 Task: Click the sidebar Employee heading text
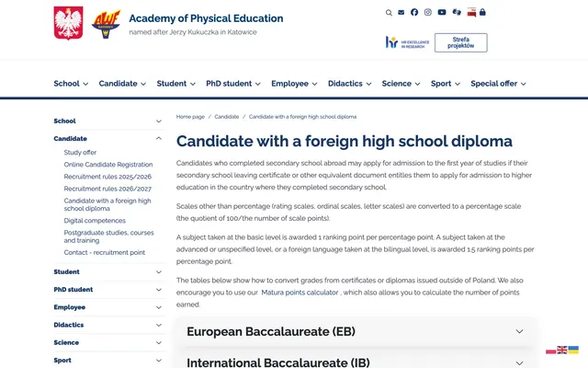70,307
